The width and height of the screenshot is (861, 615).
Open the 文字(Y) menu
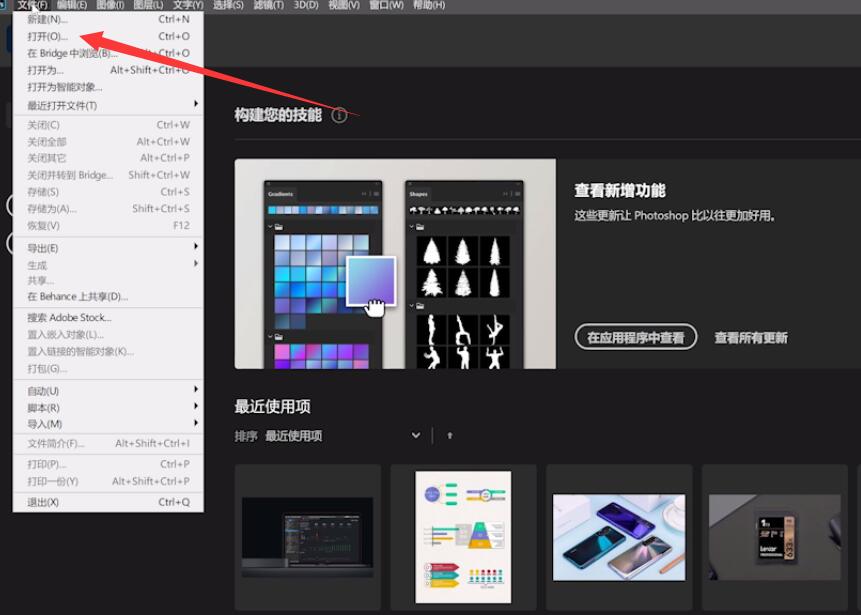click(x=188, y=5)
